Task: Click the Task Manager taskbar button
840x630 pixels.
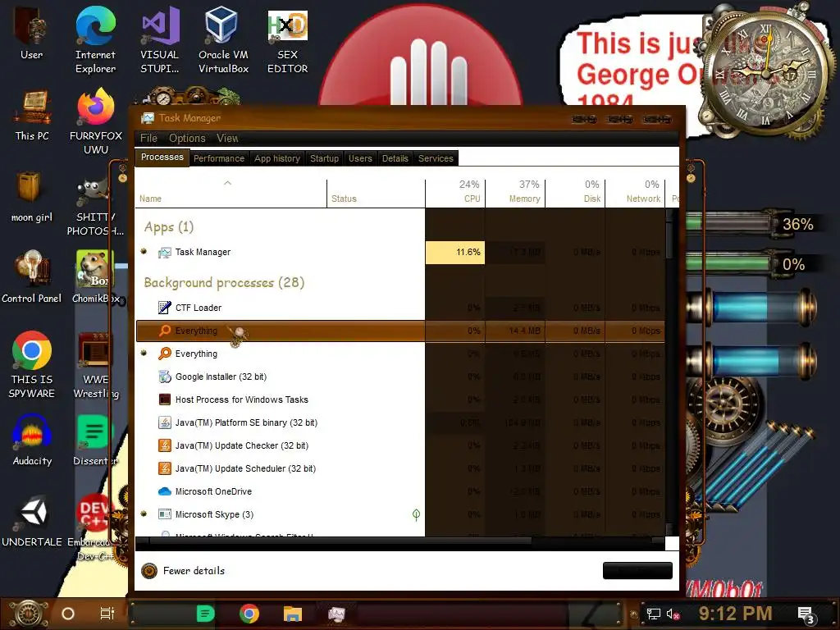Action: coord(336,614)
